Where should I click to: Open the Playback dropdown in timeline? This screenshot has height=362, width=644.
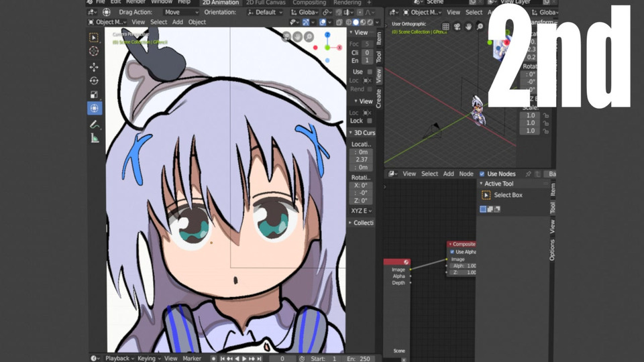pos(119,358)
